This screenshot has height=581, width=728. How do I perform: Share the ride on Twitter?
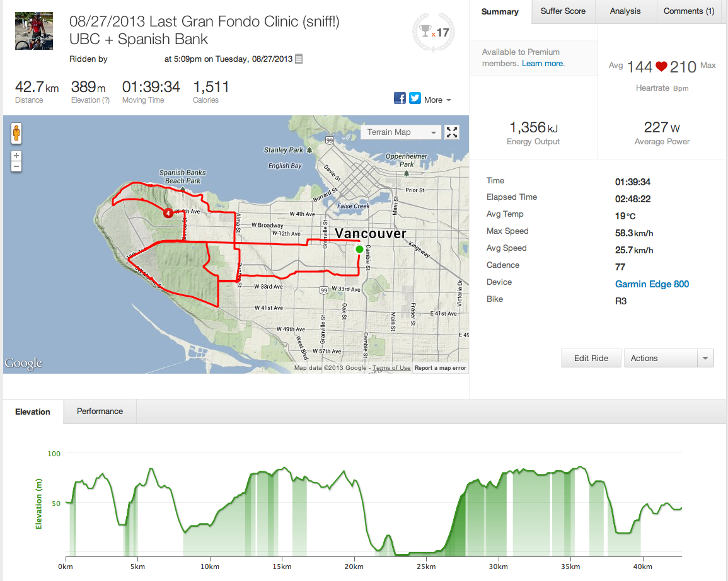tap(415, 98)
